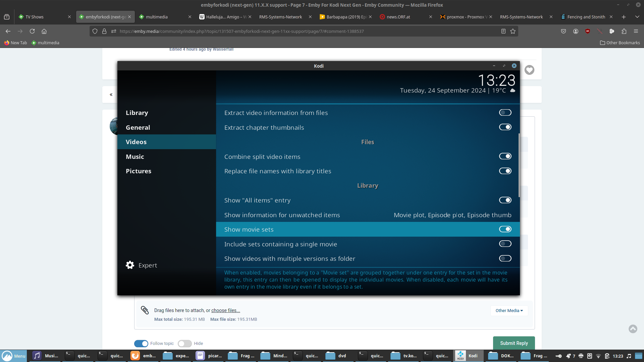Switch to the news.ORF.at browser tab
The image size is (644, 362).
[397, 16]
